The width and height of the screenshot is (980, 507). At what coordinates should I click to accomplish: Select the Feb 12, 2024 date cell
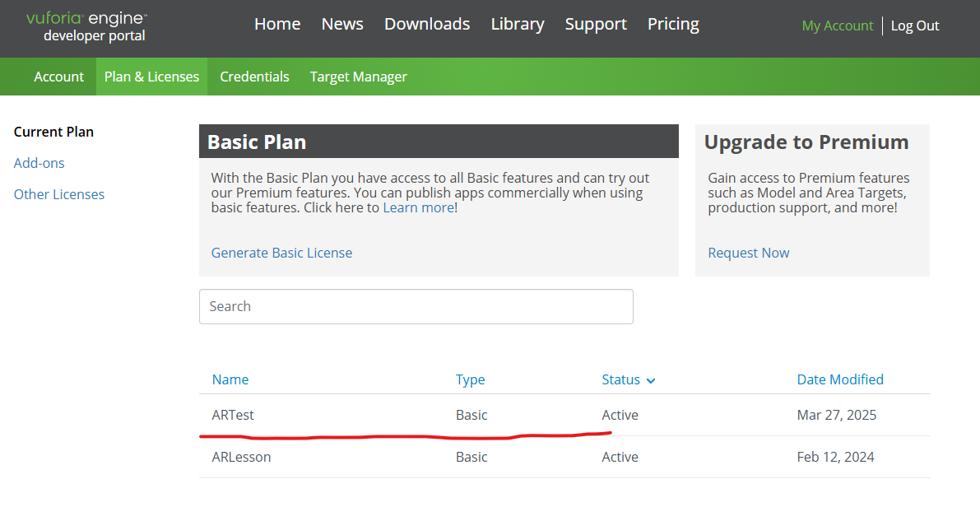pyautogui.click(x=835, y=457)
